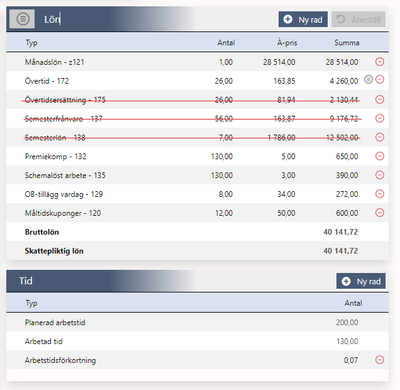Screen dimensions: 400x390
Task: Remove the Månadslön - z121 row
Action: click(380, 62)
